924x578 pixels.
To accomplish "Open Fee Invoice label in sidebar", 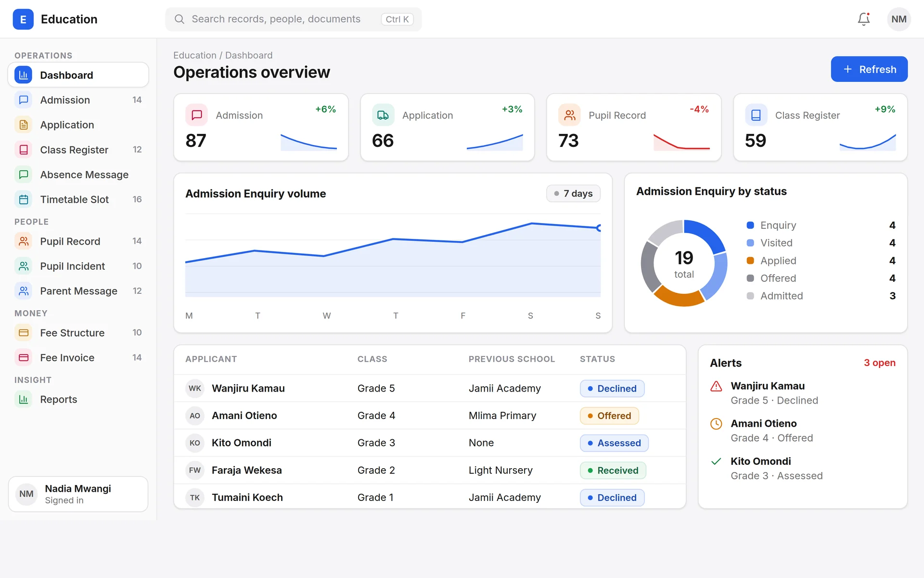I will click(67, 357).
